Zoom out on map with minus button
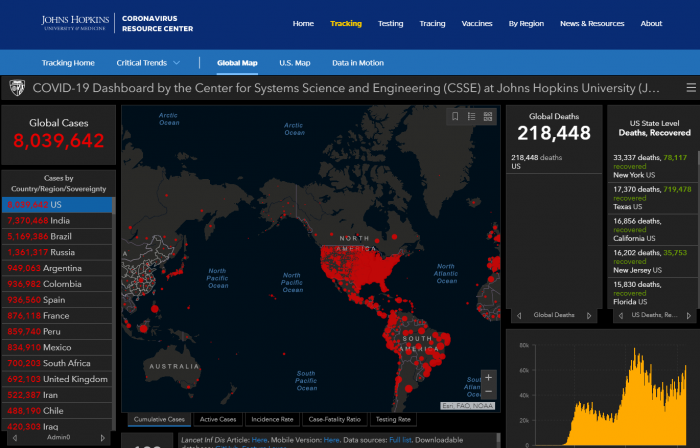This screenshot has height=448, width=700. (x=488, y=392)
